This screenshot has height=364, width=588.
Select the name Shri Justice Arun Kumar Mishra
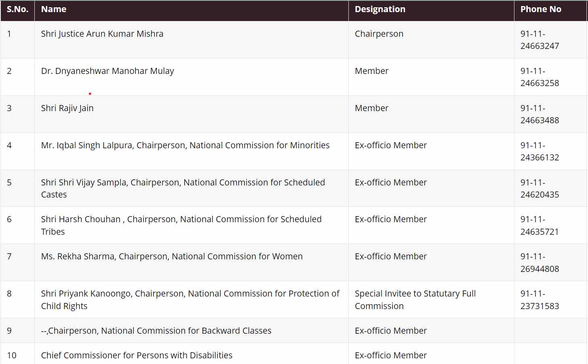(x=102, y=34)
